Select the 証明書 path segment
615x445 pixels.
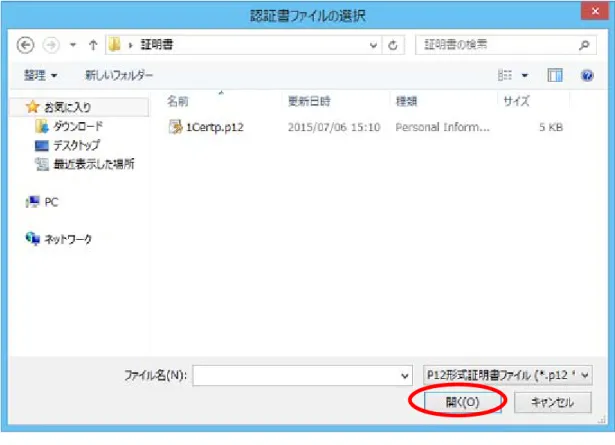(x=156, y=45)
